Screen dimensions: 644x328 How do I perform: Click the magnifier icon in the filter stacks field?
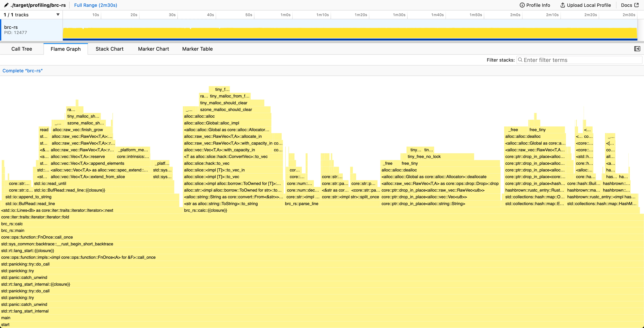pos(520,60)
